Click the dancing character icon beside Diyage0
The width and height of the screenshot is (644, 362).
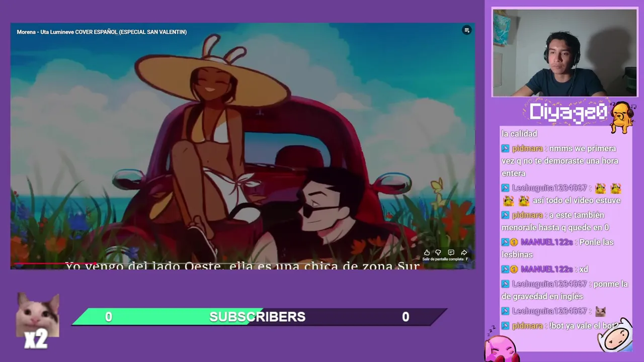click(622, 117)
